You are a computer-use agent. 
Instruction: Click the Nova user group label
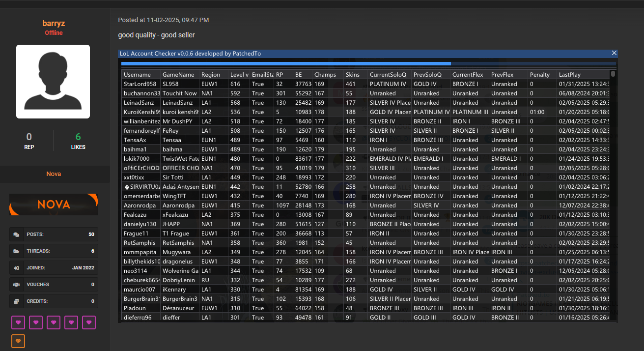coord(54,174)
